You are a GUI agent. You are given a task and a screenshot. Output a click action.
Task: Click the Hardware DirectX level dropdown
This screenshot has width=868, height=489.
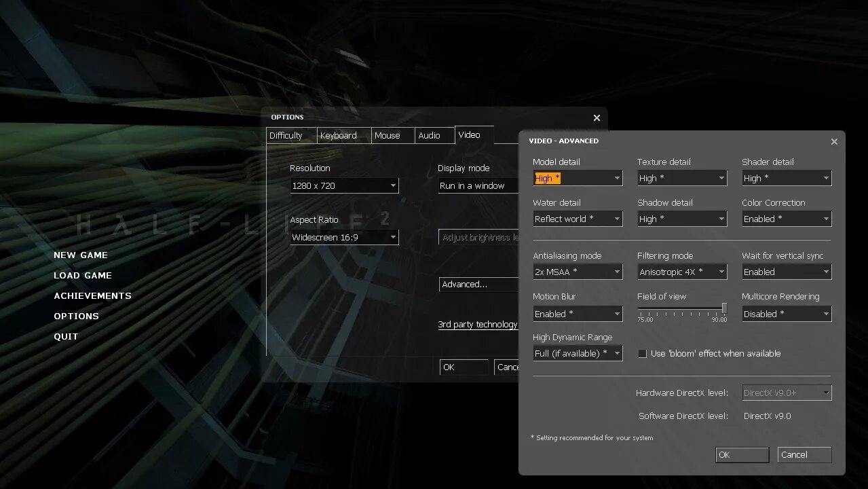click(x=787, y=393)
